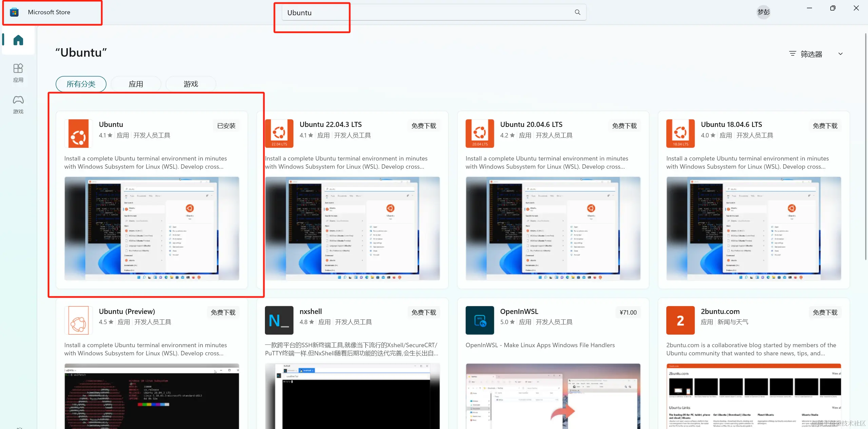868x429 pixels.
Task: Click the 4.0 star rating of Ubuntu 18.04.6 LTS
Action: click(708, 135)
